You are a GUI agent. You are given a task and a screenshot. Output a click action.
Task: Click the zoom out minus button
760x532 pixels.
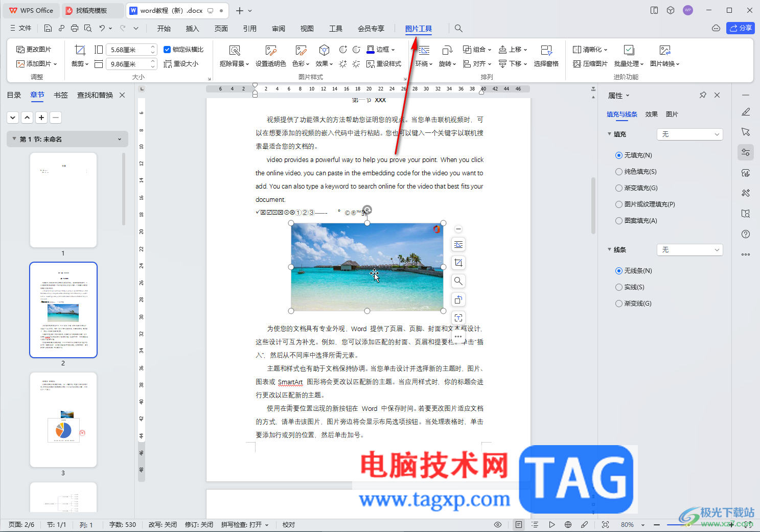click(x=657, y=525)
